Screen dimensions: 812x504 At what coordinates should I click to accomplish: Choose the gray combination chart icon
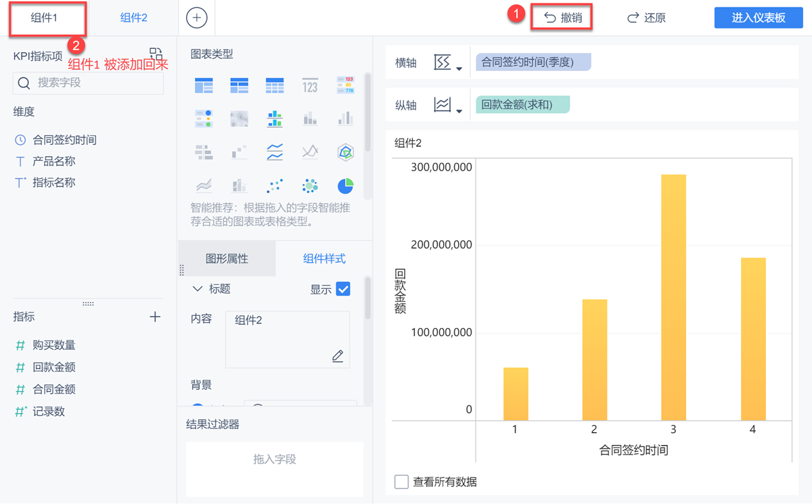coord(239,185)
